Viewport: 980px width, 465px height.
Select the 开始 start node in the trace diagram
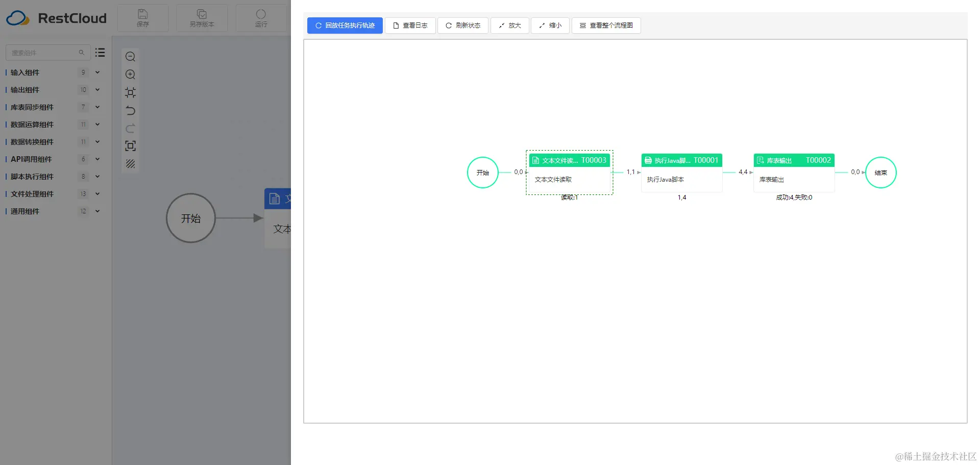[x=483, y=173]
